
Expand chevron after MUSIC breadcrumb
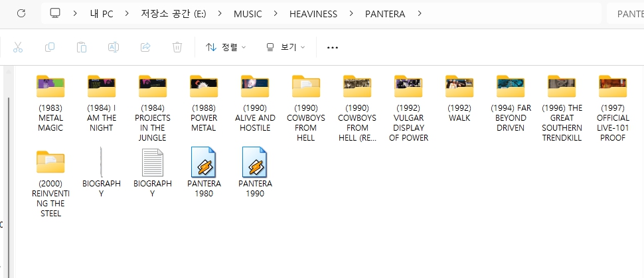[276, 13]
